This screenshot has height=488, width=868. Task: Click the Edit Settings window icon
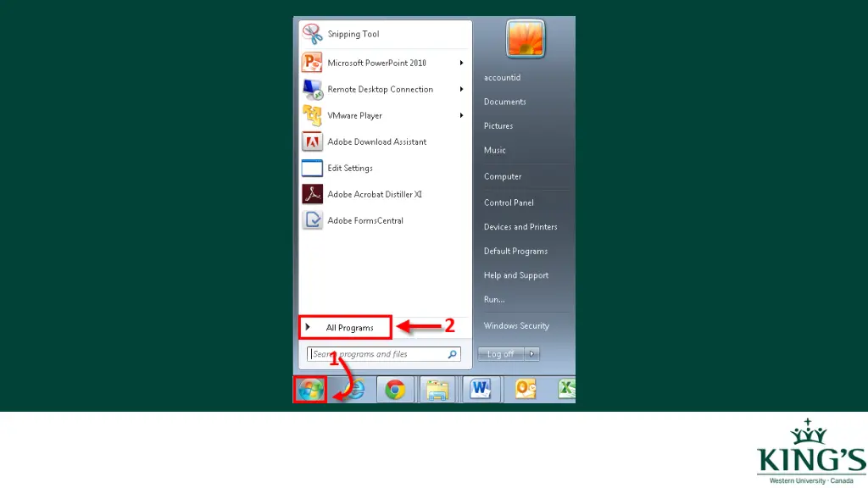click(x=312, y=169)
